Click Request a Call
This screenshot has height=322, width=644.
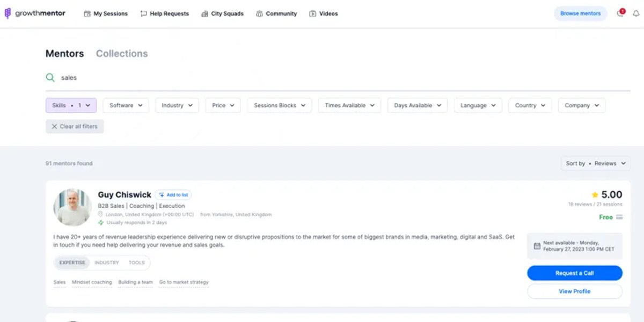click(x=575, y=273)
